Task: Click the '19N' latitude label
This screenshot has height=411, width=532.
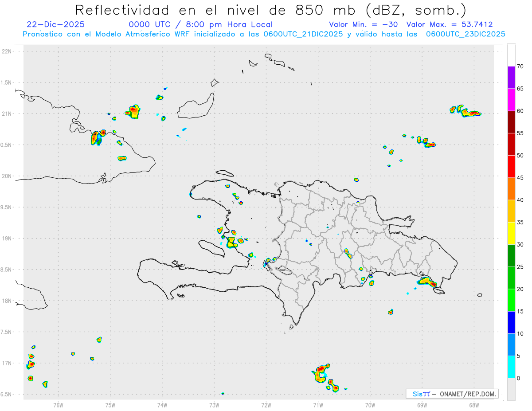Action: pyautogui.click(x=8, y=238)
